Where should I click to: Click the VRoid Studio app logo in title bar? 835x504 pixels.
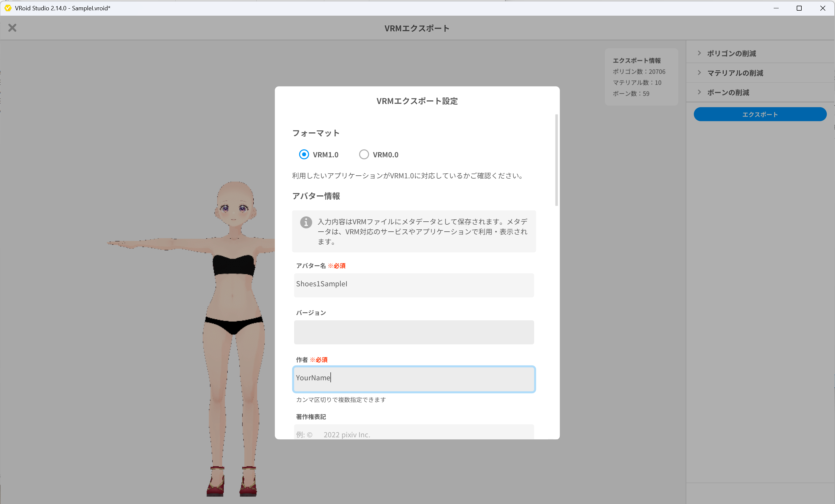pyautogui.click(x=8, y=8)
